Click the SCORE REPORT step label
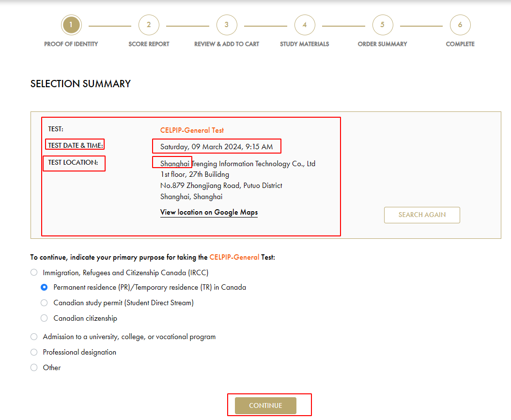The height and width of the screenshot is (420, 511). 149,44
